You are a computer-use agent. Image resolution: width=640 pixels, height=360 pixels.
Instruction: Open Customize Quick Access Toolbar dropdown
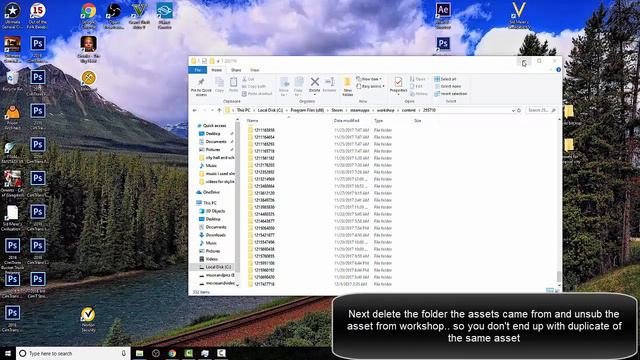(218, 61)
